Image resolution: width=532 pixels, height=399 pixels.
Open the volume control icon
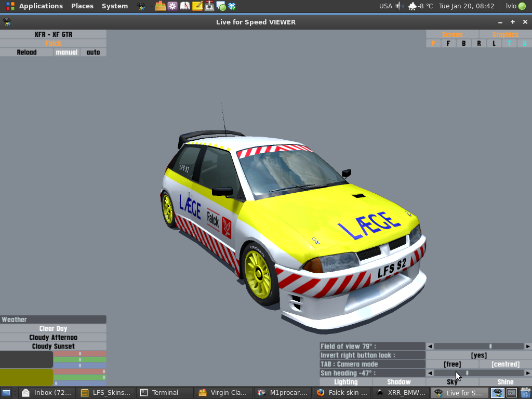400,6
